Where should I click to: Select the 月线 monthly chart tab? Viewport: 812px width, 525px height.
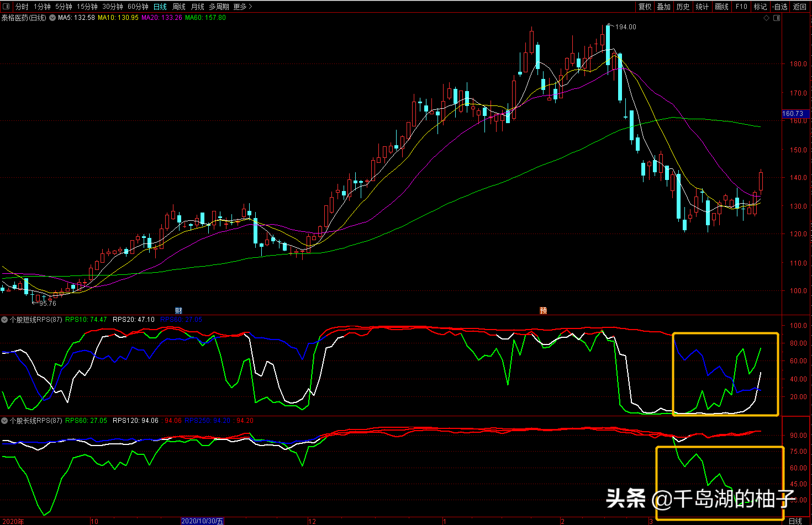[x=198, y=7]
